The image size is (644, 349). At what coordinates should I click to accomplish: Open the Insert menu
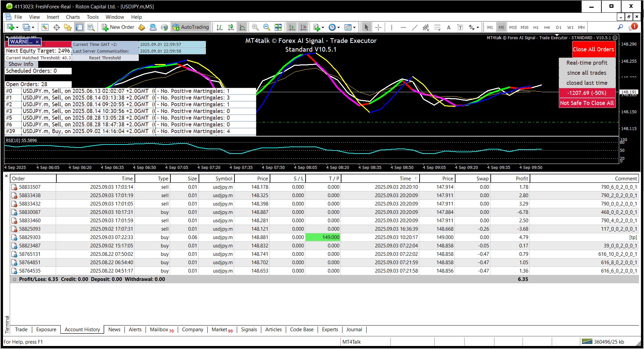click(53, 17)
